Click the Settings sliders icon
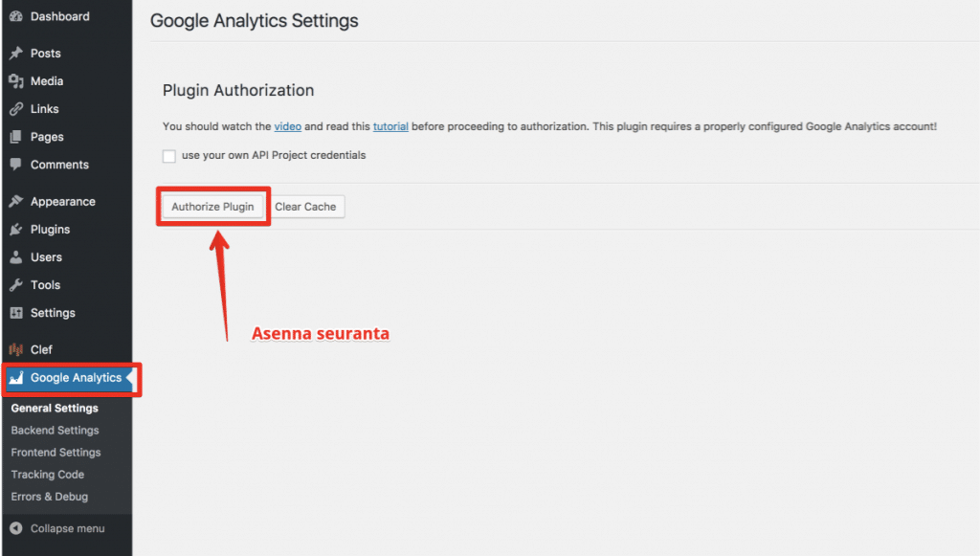980x556 pixels. (16, 312)
